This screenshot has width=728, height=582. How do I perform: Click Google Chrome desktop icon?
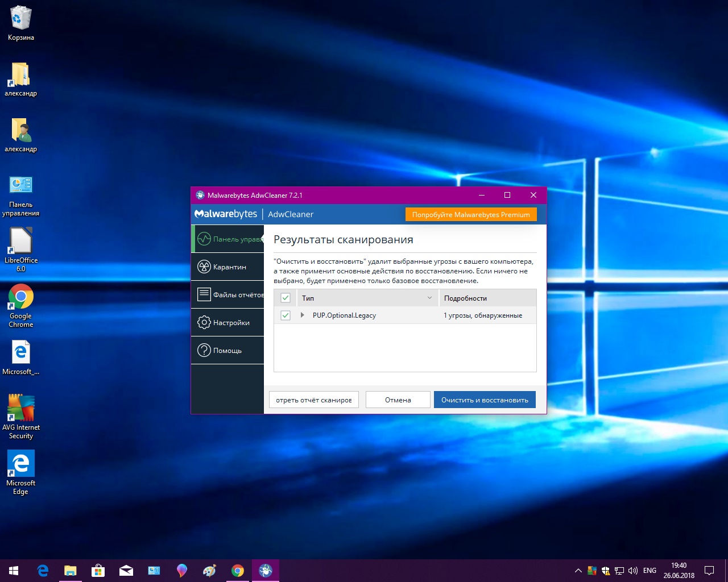point(21,297)
